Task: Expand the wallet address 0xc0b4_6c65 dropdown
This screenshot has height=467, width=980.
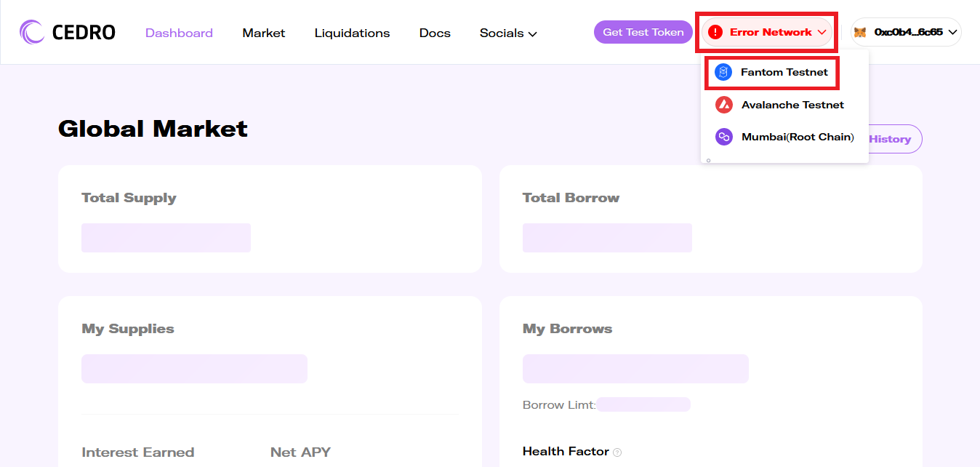Action: tap(952, 32)
